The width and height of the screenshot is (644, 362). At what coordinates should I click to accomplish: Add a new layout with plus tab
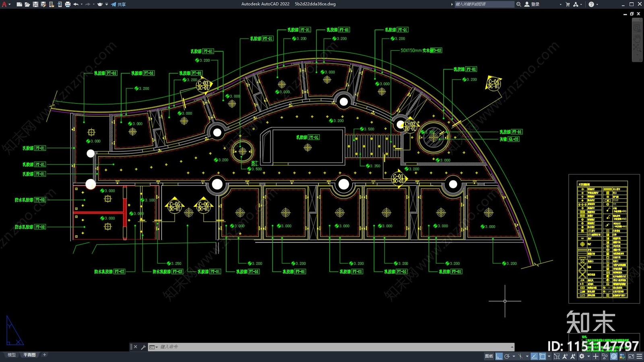point(45,355)
